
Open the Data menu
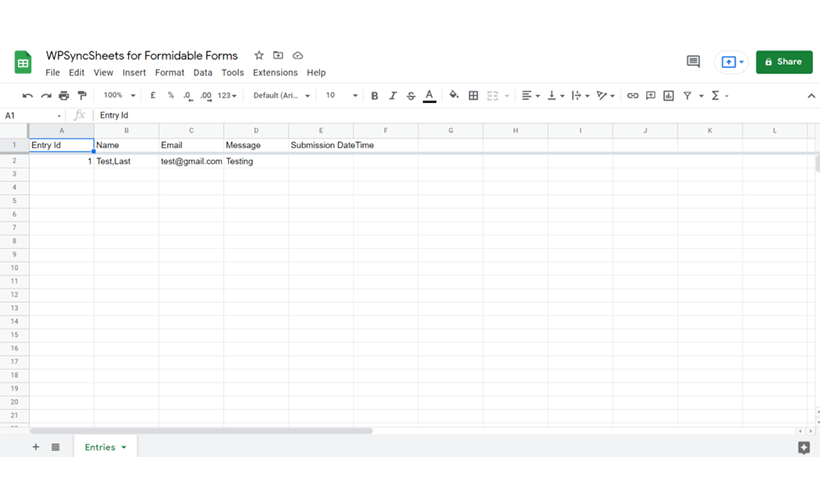(202, 73)
